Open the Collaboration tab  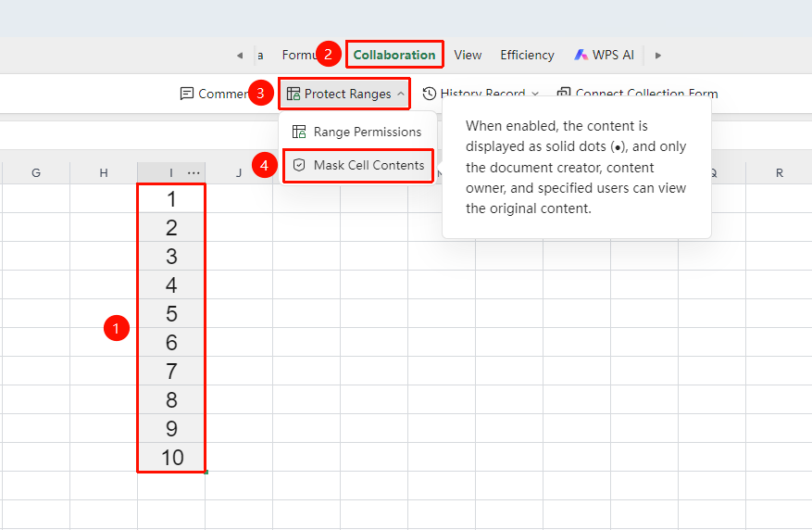coord(394,55)
